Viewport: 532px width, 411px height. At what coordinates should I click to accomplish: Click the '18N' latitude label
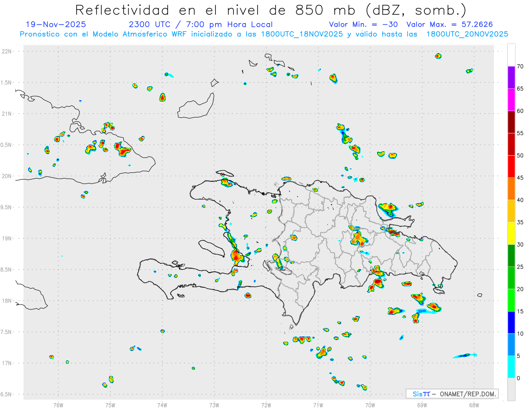(x=7, y=301)
